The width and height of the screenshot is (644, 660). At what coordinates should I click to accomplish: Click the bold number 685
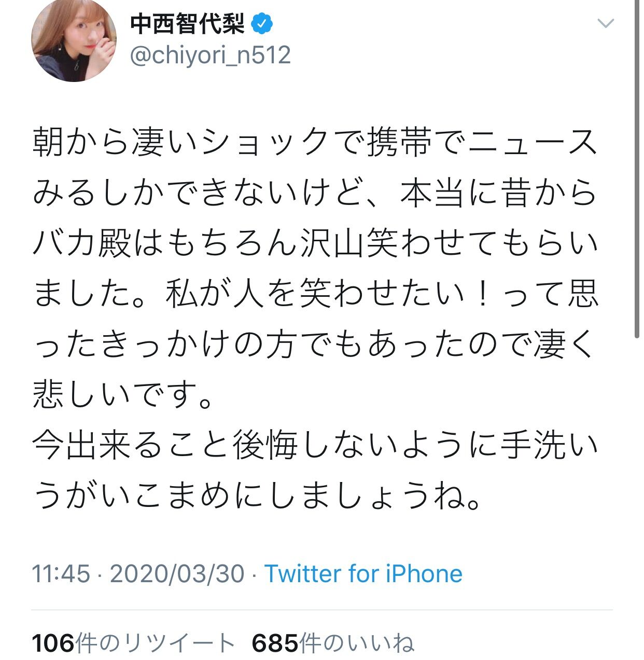coord(275,643)
